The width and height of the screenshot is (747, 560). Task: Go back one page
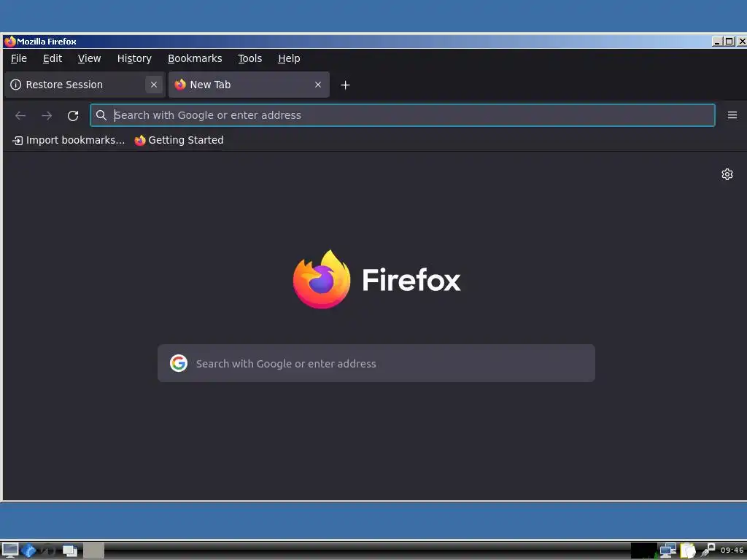[20, 115]
